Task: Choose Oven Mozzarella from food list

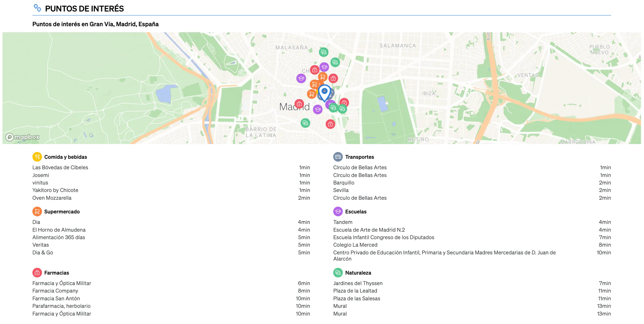Action: tap(171, 198)
